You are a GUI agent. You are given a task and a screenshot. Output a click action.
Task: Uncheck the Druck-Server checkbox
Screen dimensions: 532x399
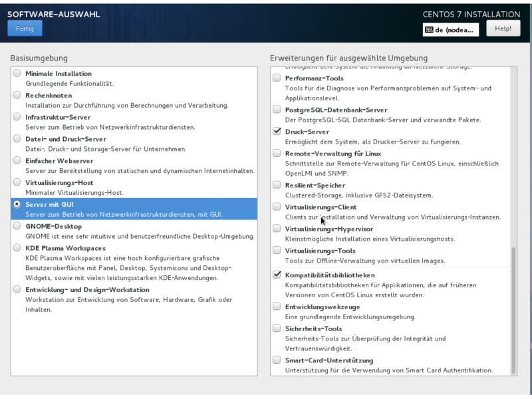click(x=277, y=131)
